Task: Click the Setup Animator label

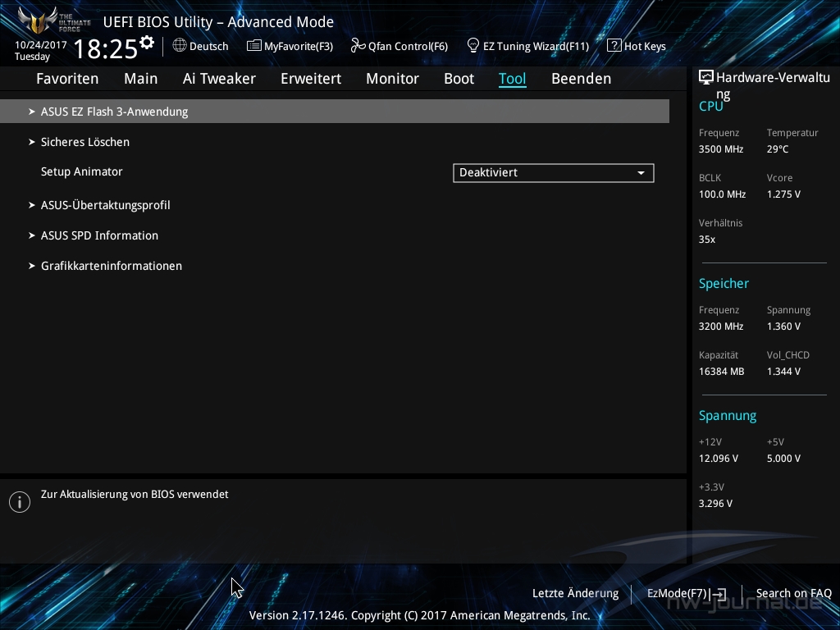Action: pos(82,172)
